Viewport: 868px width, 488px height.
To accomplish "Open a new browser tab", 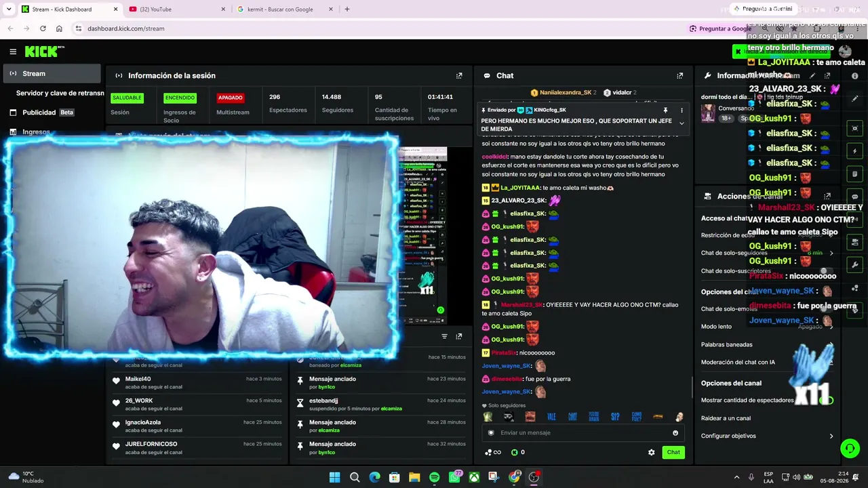I will tap(347, 9).
